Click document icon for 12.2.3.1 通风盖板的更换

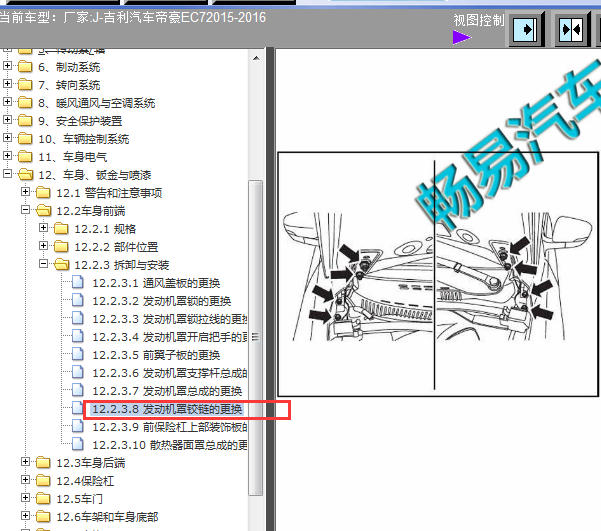click(x=78, y=282)
